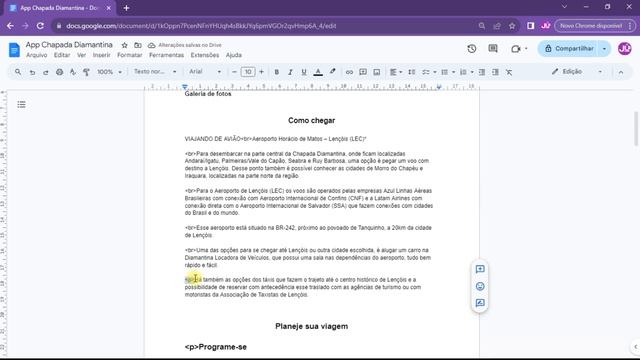Open Arial font dropdown
The height and width of the screenshot is (360, 640).
205,72
